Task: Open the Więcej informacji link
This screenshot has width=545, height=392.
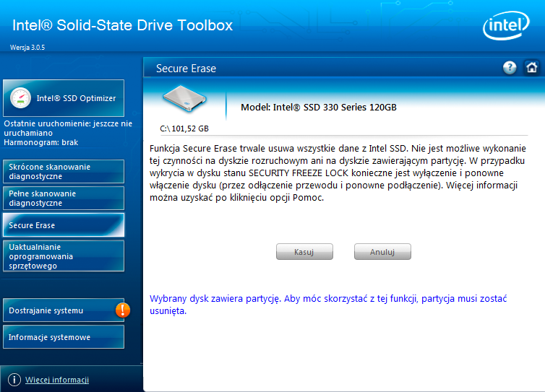Action: (x=57, y=380)
